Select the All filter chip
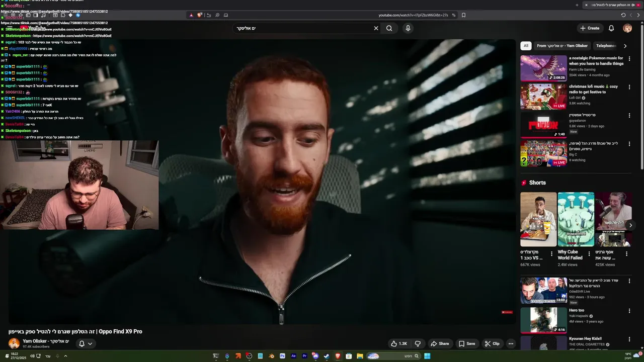This screenshot has width=644, height=362. tap(526, 46)
